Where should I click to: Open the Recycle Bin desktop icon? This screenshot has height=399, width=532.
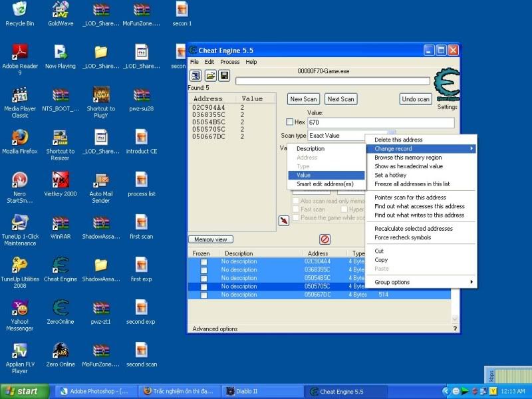click(20, 13)
